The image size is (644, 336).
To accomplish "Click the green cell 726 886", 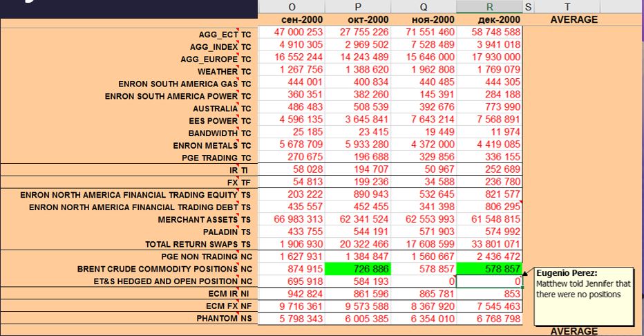I will tap(358, 269).
